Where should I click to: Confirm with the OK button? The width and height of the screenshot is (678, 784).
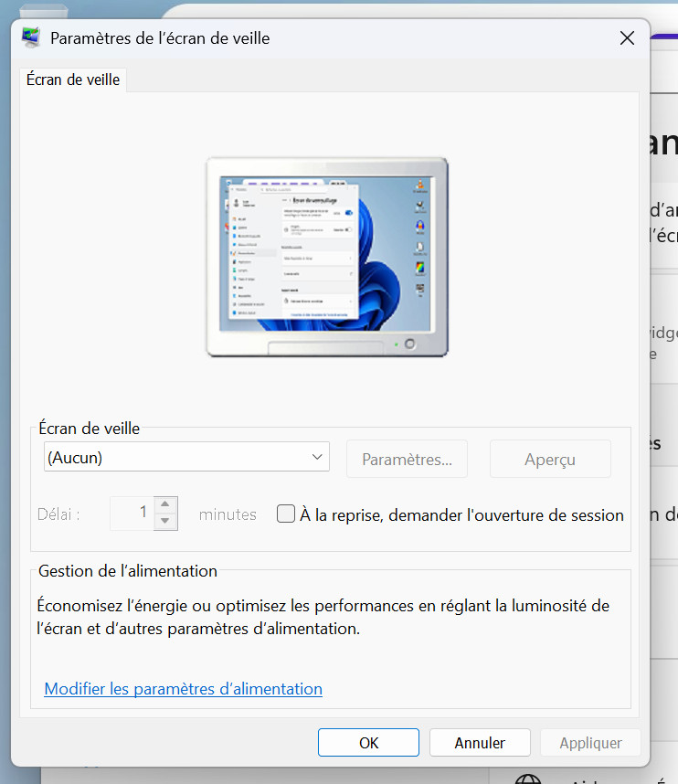pos(368,743)
